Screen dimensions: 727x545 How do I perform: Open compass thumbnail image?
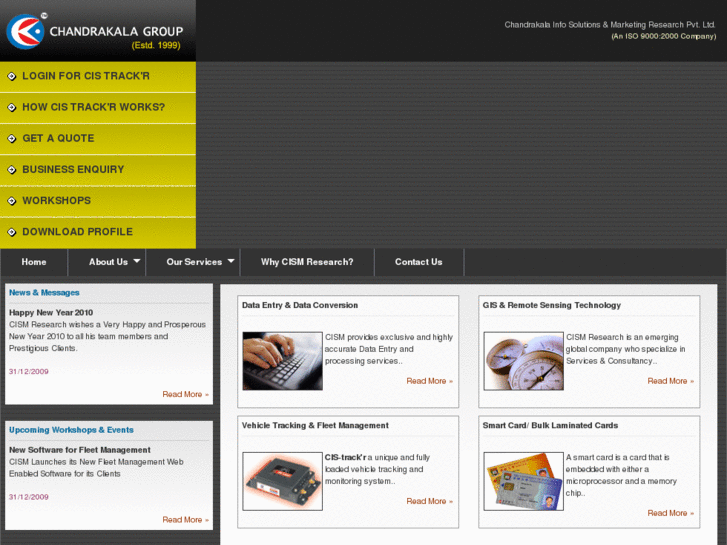[x=523, y=361]
